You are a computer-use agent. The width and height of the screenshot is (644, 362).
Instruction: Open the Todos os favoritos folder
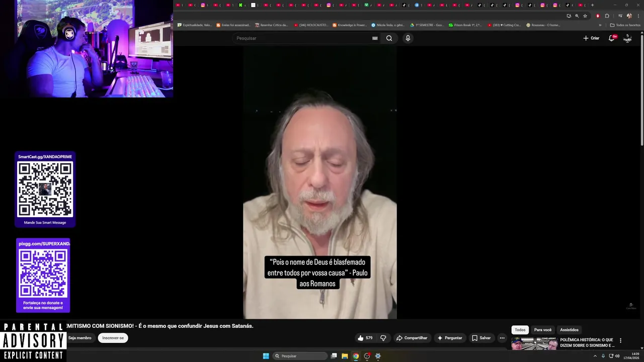625,25
